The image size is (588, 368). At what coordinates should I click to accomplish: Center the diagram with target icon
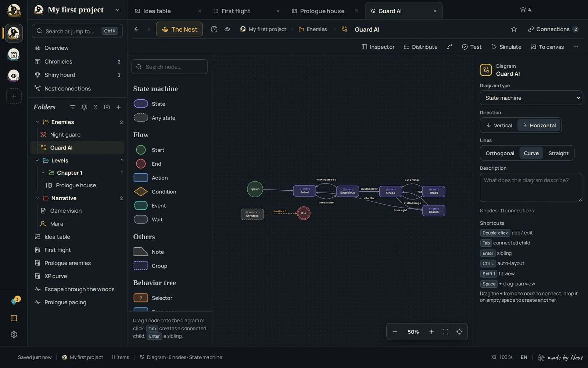pos(459,332)
